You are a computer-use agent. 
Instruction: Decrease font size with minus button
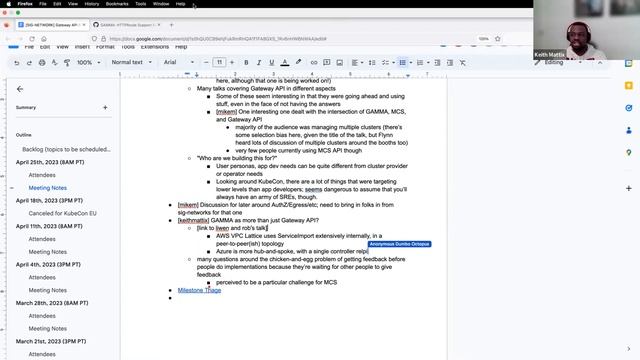206,62
